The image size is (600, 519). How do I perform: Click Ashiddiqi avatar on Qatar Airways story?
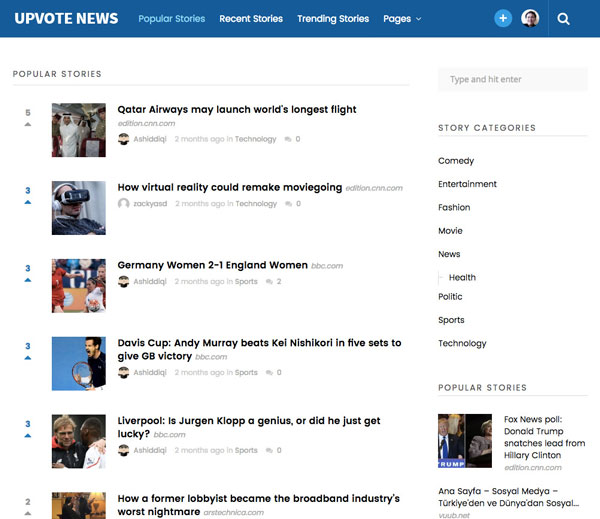click(x=123, y=139)
